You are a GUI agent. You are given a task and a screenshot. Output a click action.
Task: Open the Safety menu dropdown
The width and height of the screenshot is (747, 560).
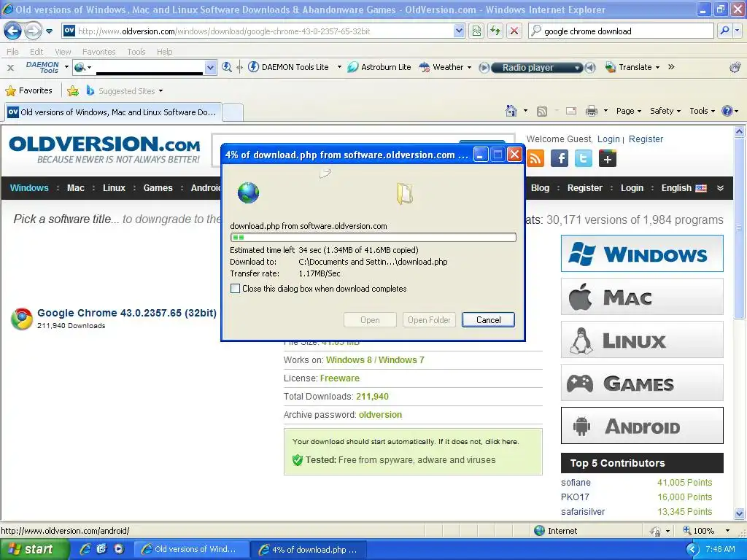[665, 111]
